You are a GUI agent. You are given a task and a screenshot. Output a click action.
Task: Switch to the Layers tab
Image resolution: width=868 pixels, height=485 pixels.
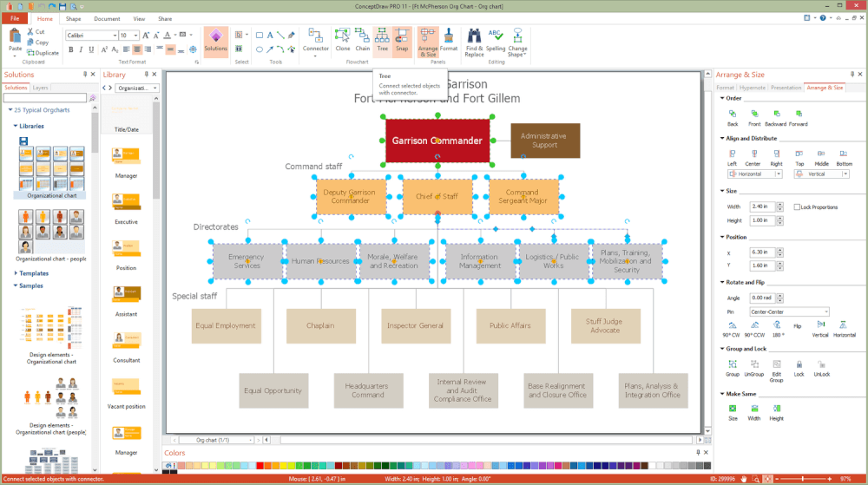pos(40,88)
